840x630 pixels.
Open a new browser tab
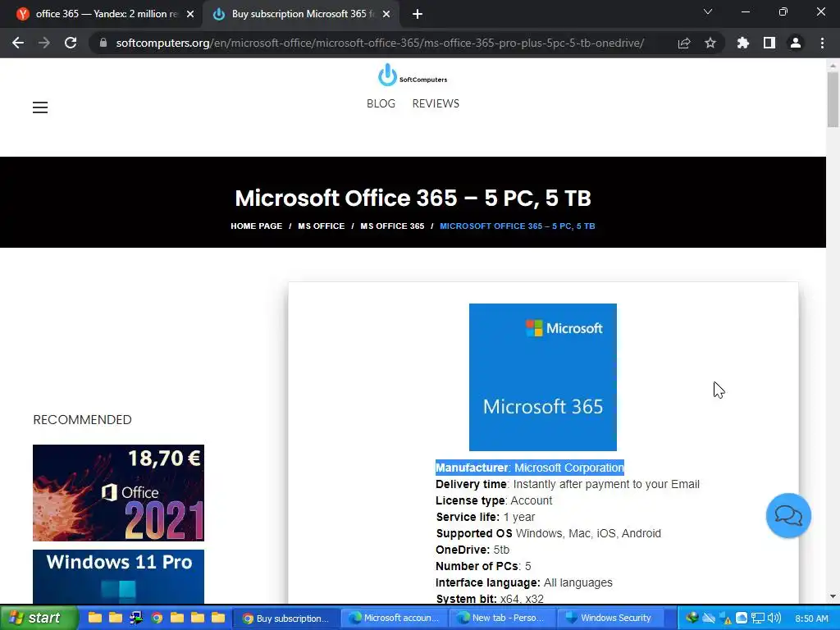(418, 14)
